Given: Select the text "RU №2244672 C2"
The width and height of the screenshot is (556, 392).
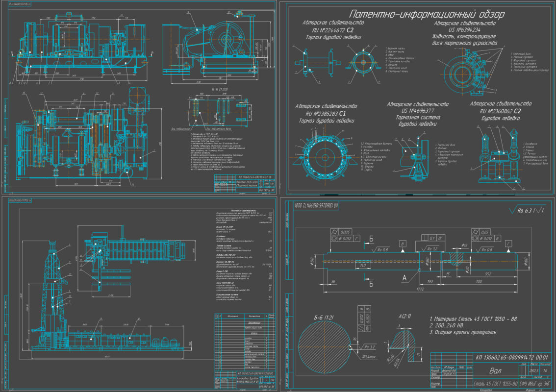Looking at the screenshot, I should pos(332,30).
